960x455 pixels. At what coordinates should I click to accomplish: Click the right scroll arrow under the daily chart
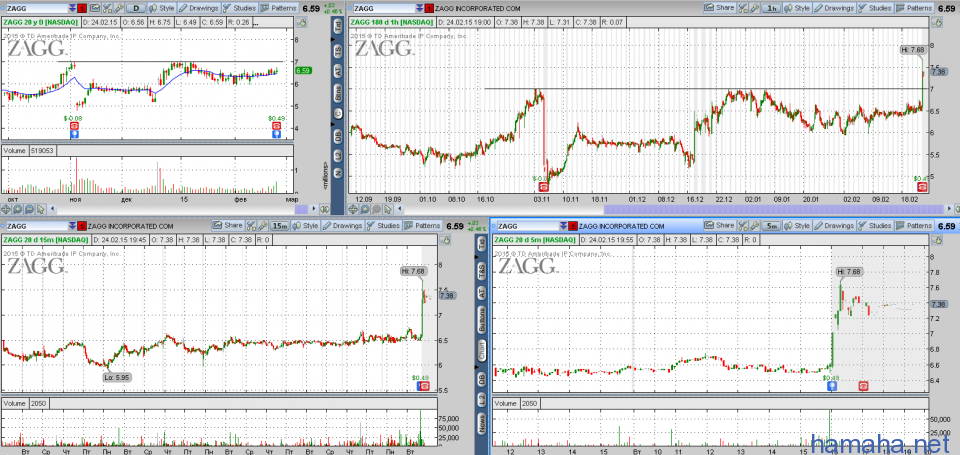pos(313,209)
